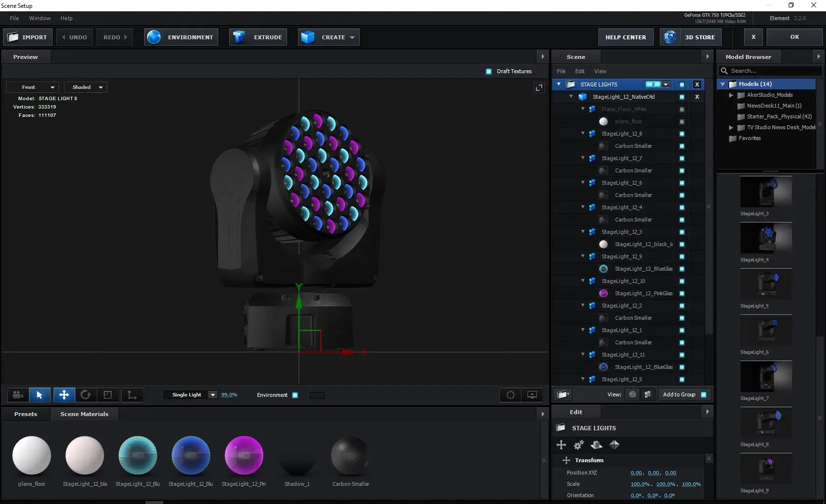Select the camera tool icon
Viewport: 826px width, 504px height.
coord(18,395)
